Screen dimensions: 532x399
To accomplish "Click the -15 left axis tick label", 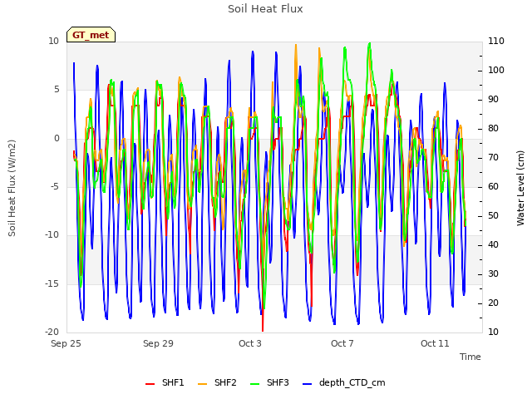I will [52, 283].
